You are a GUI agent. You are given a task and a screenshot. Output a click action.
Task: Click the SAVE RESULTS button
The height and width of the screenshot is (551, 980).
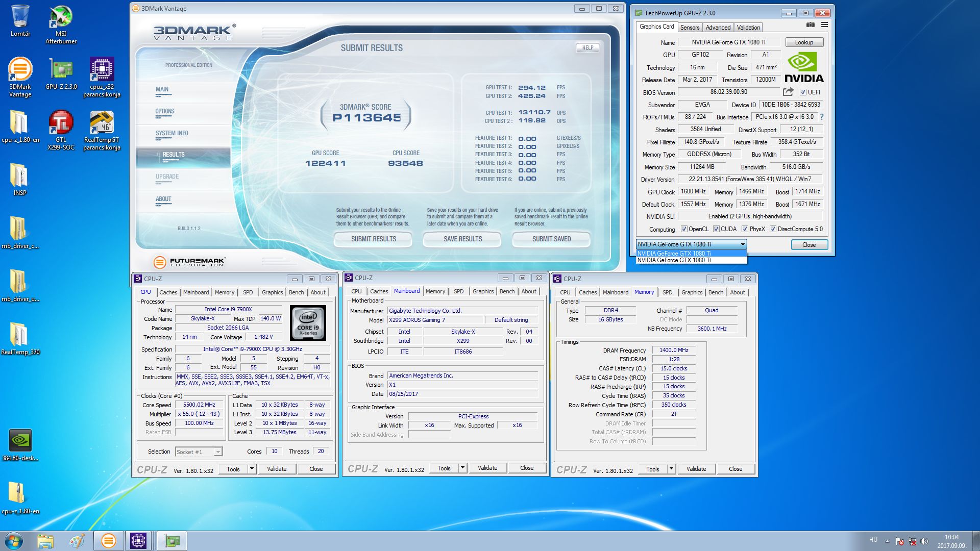point(462,239)
